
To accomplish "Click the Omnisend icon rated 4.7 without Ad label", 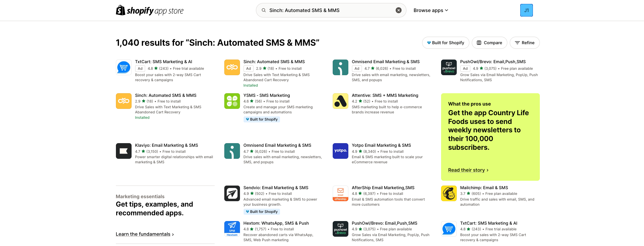I will [232, 151].
